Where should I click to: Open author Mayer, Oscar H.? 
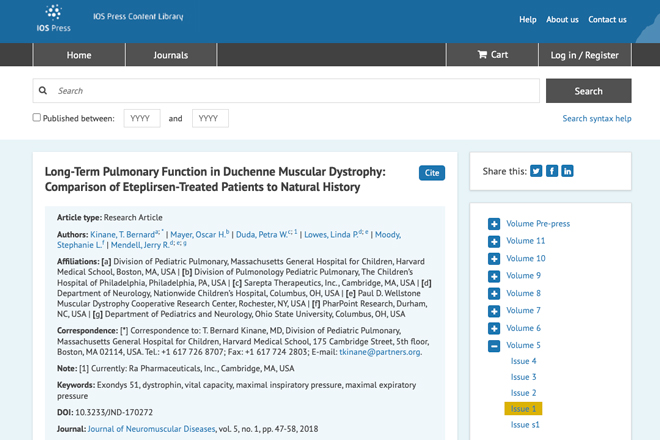pyautogui.click(x=198, y=235)
